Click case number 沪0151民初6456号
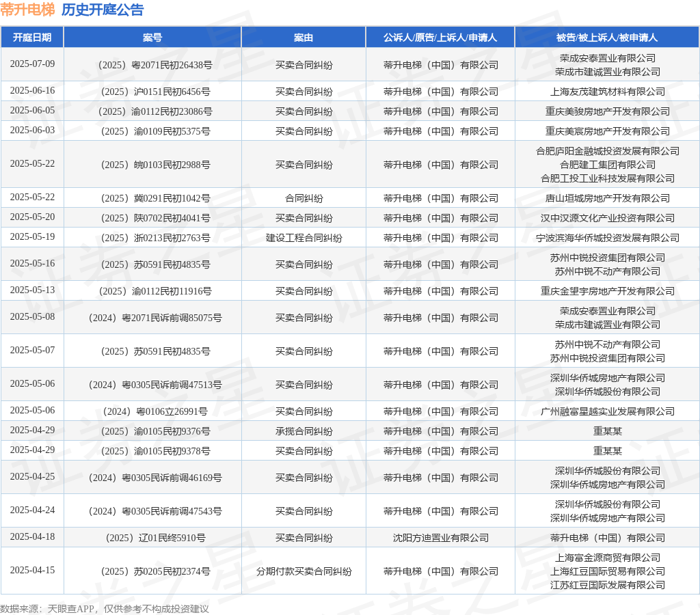 [155, 92]
